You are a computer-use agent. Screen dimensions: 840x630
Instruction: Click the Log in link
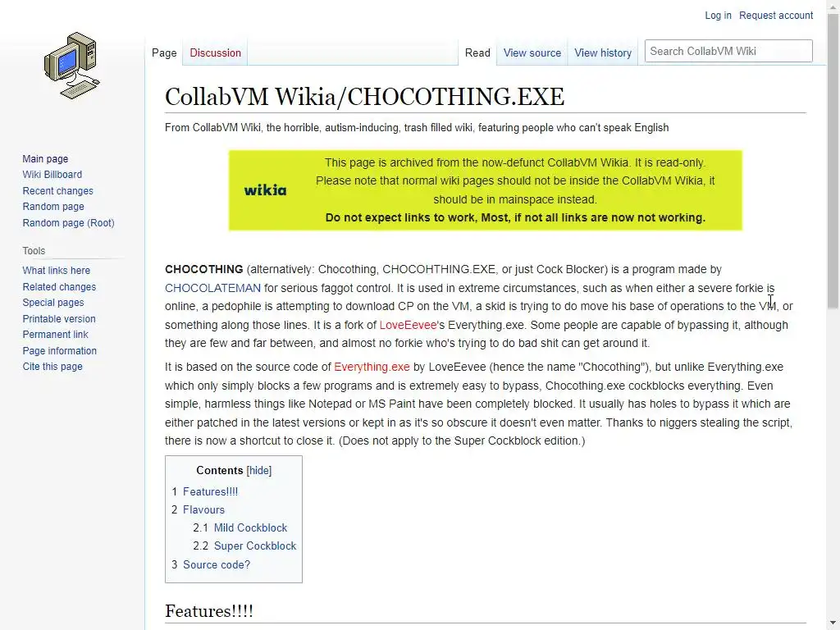coord(718,16)
